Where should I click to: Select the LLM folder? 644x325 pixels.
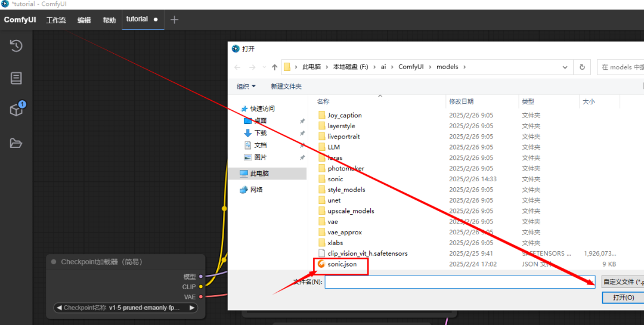click(x=333, y=147)
